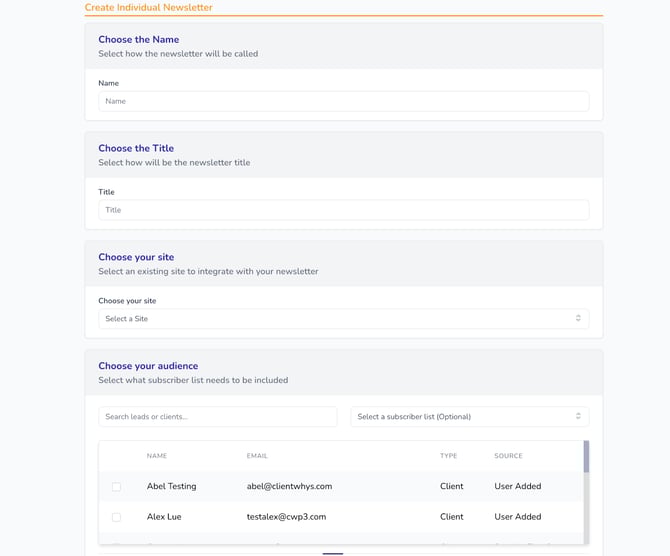This screenshot has height=556, width=670.
Task: Click the search leads or clients box
Action: [x=217, y=416]
